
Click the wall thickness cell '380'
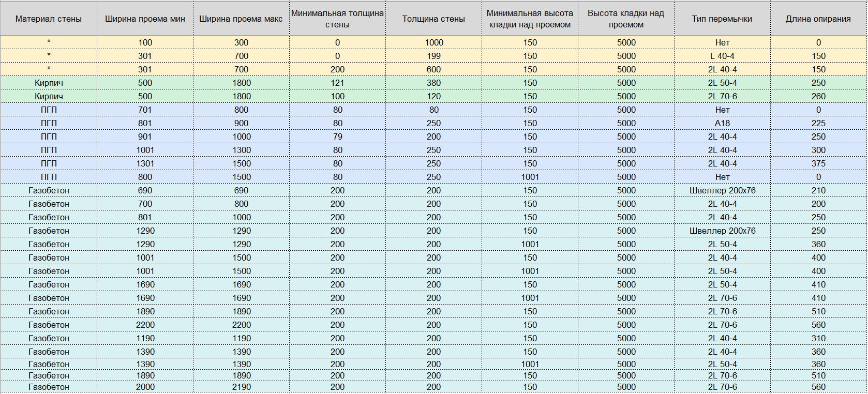pos(433,83)
